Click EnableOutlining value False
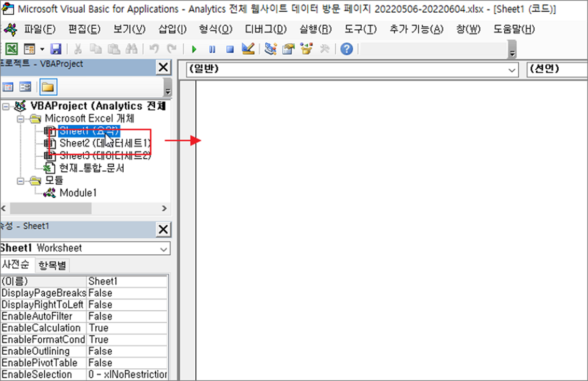Screen dimensions: 588x381 (x=127, y=351)
